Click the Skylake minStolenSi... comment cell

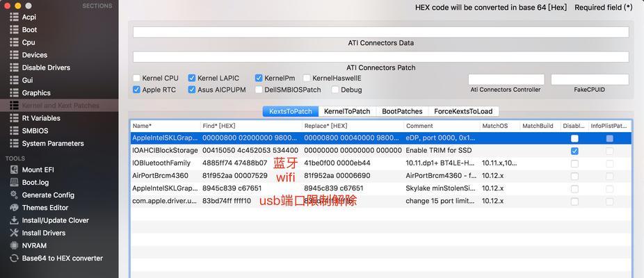441,188
